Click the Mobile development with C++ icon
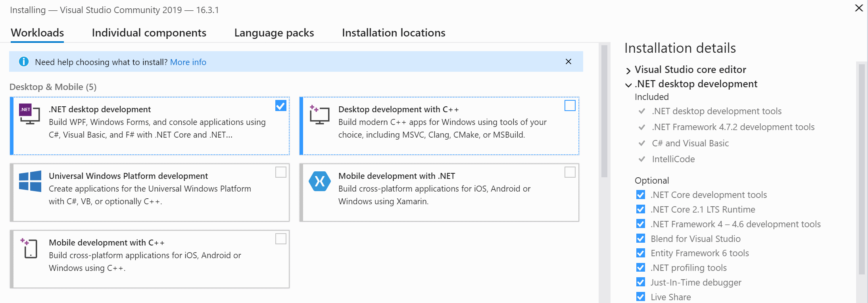The height and width of the screenshot is (303, 868). pos(30,248)
